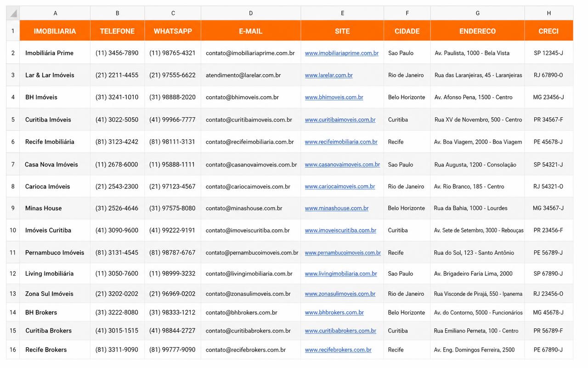588x368 pixels.
Task: Select column D header
Action: tap(251, 13)
